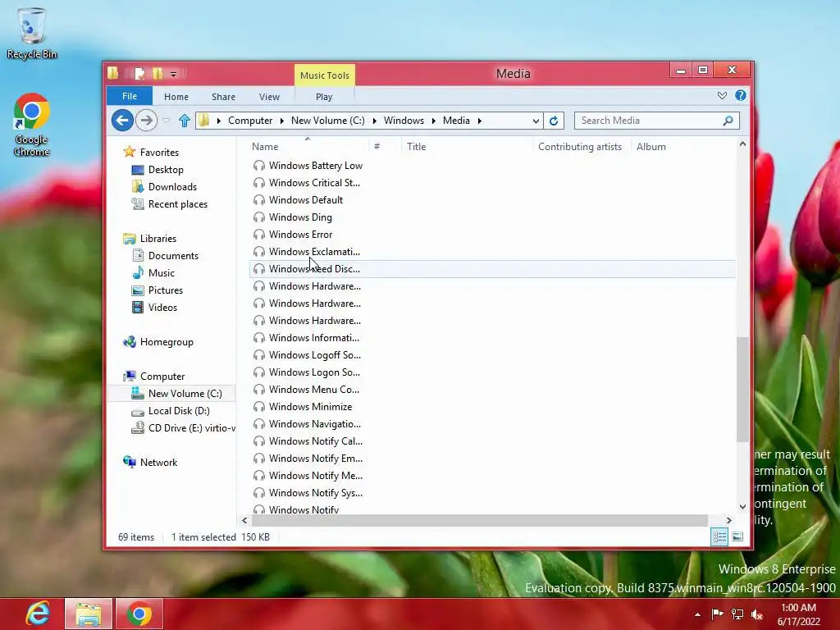Click the horizontal scrollbar thumb
The height and width of the screenshot is (630, 840).
pyautogui.click(x=480, y=520)
